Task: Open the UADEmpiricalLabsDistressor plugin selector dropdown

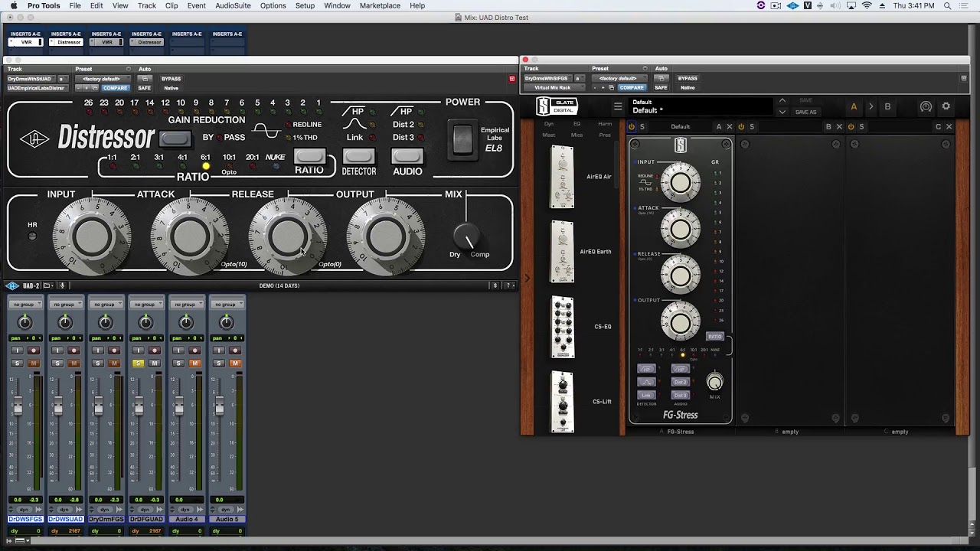Action: coord(36,88)
